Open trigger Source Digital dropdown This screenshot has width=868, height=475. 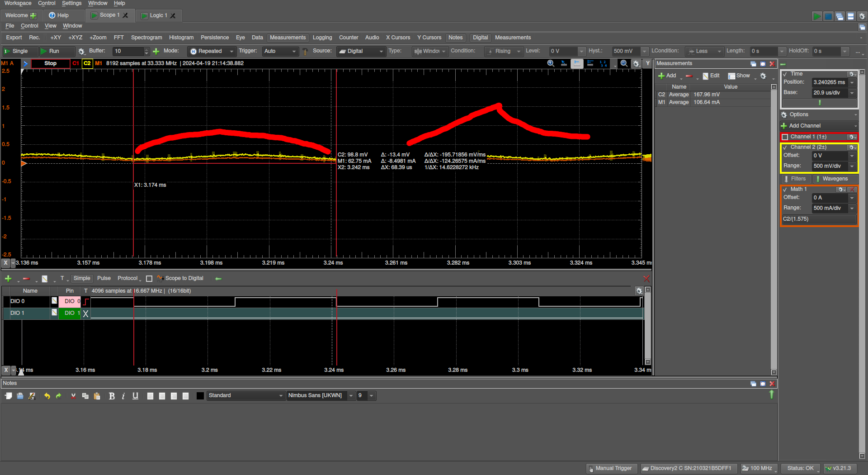pyautogui.click(x=361, y=51)
